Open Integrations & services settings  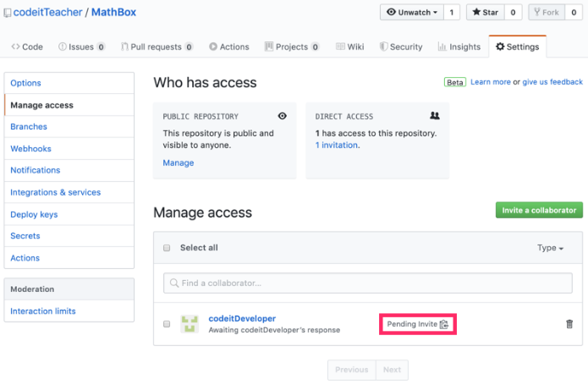point(69,192)
